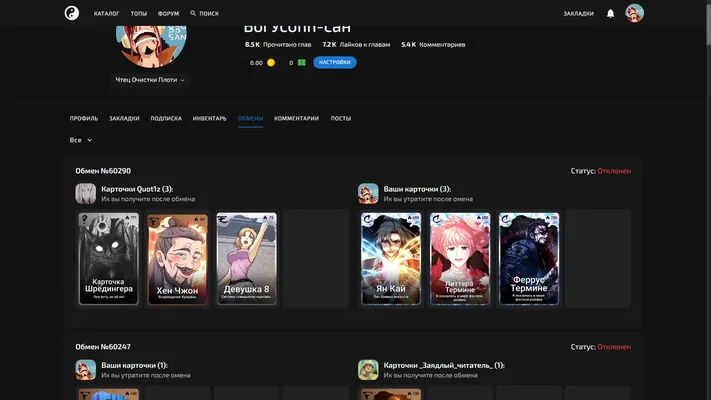Switch to the Посты tab

[x=341, y=118]
